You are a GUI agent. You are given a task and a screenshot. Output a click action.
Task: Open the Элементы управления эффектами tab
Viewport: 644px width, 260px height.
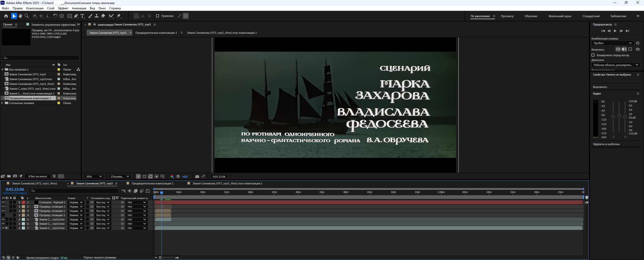(53, 25)
